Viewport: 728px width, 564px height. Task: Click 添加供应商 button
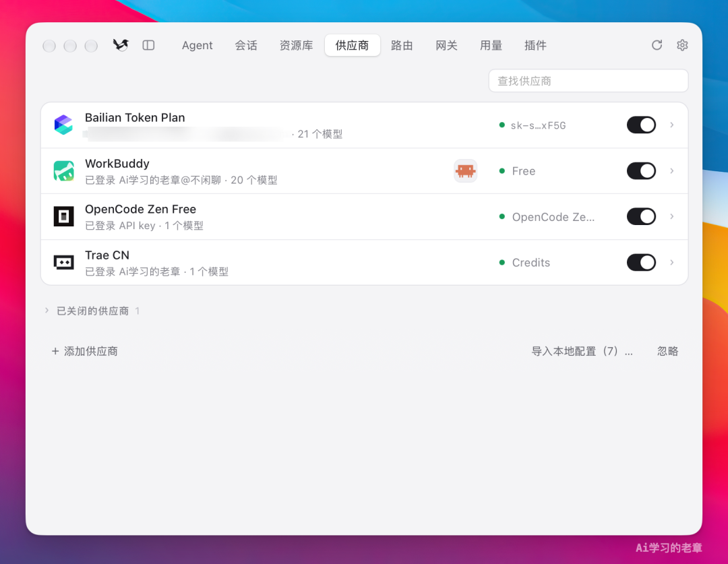[x=84, y=351]
